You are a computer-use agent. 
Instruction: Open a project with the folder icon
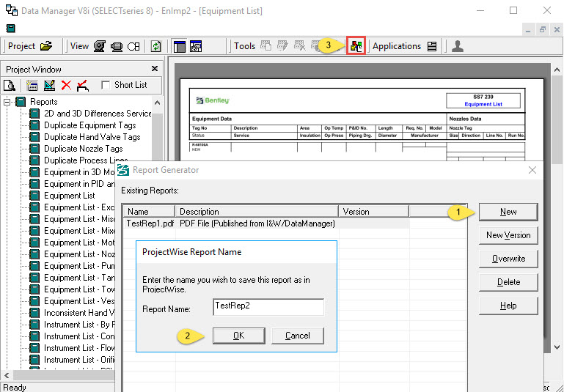pos(46,46)
